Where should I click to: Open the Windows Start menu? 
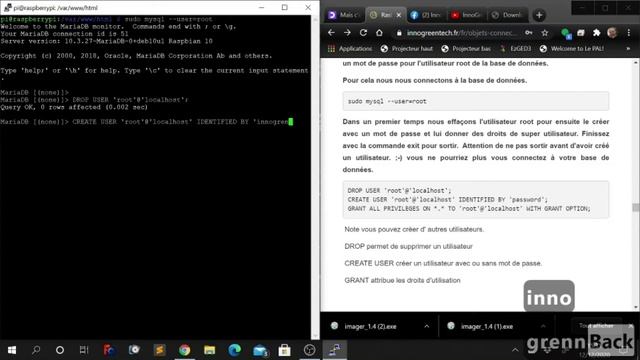tap(12, 350)
